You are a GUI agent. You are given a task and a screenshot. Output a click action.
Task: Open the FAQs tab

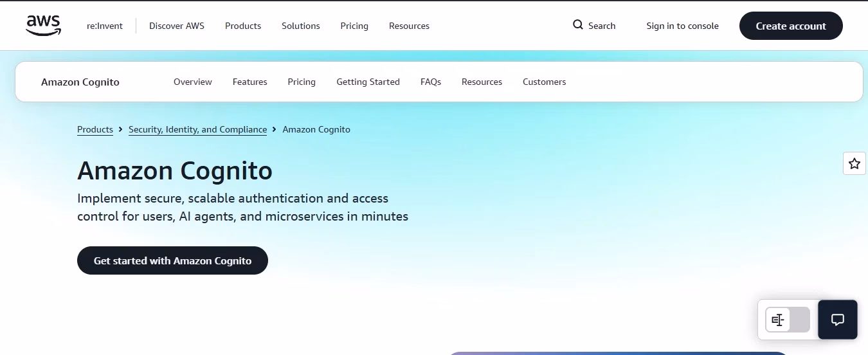[431, 82]
